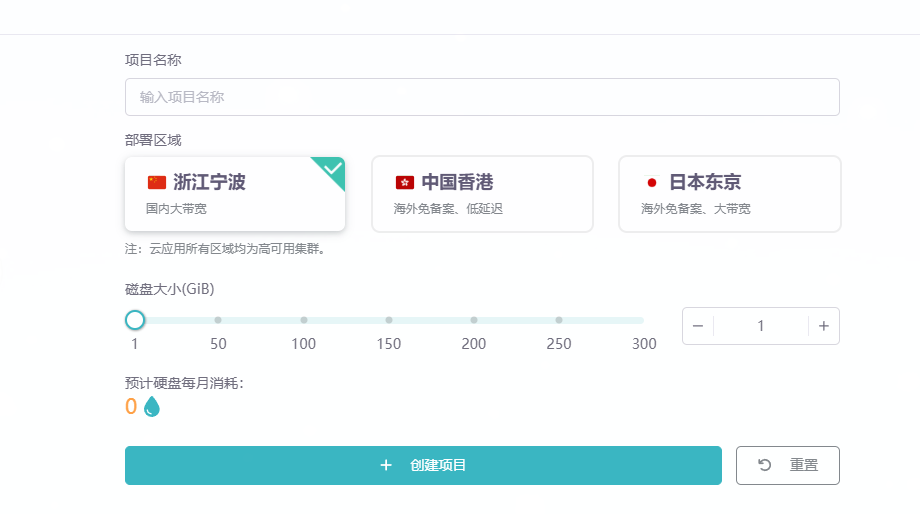Decrease disk size with minus stepper

698,326
